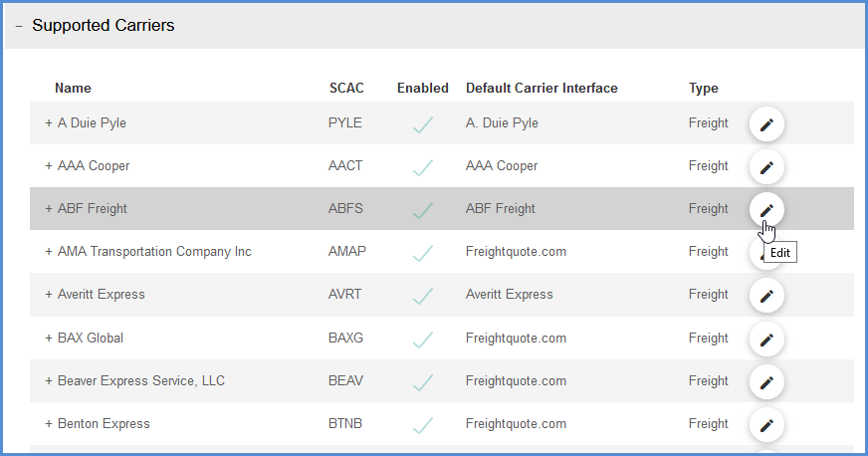Screen dimensions: 868x456
Task: Open the Benton Express edit pencil
Action: pos(766,425)
